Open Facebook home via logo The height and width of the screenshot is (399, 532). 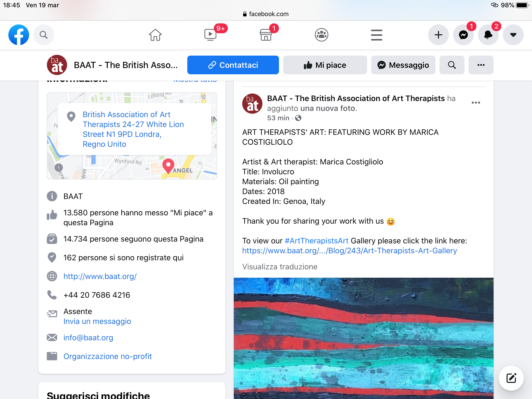(18, 35)
